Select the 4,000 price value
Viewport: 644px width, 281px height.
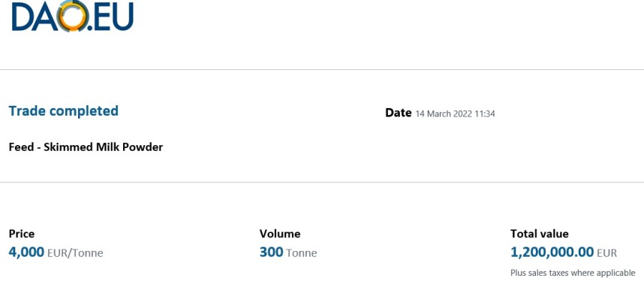pyautogui.click(x=26, y=252)
